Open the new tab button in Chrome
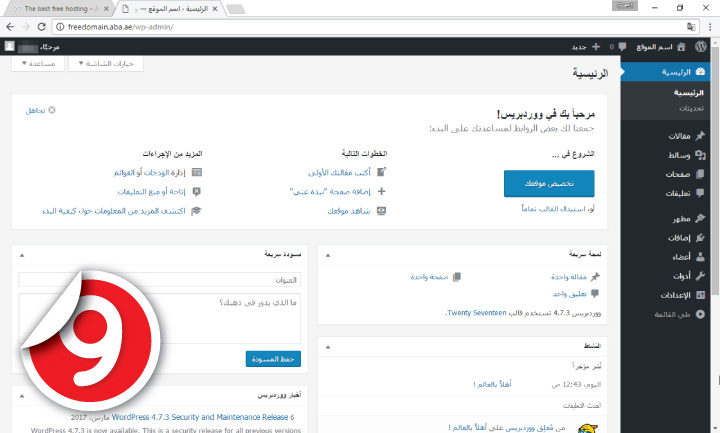720x433 pixels. pyautogui.click(x=236, y=9)
